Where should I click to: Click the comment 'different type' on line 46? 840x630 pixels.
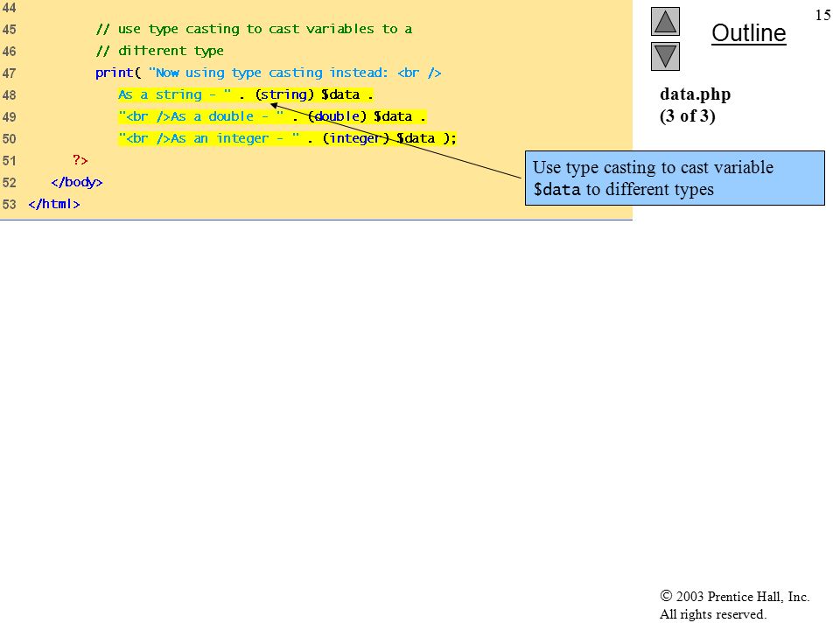159,51
